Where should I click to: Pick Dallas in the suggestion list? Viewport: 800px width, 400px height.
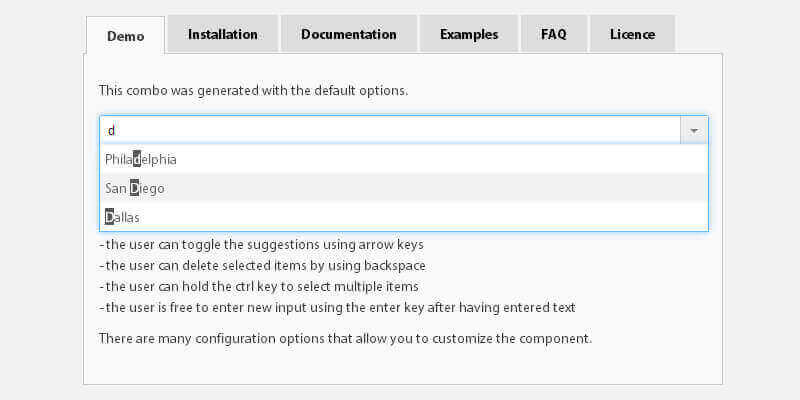[123, 217]
